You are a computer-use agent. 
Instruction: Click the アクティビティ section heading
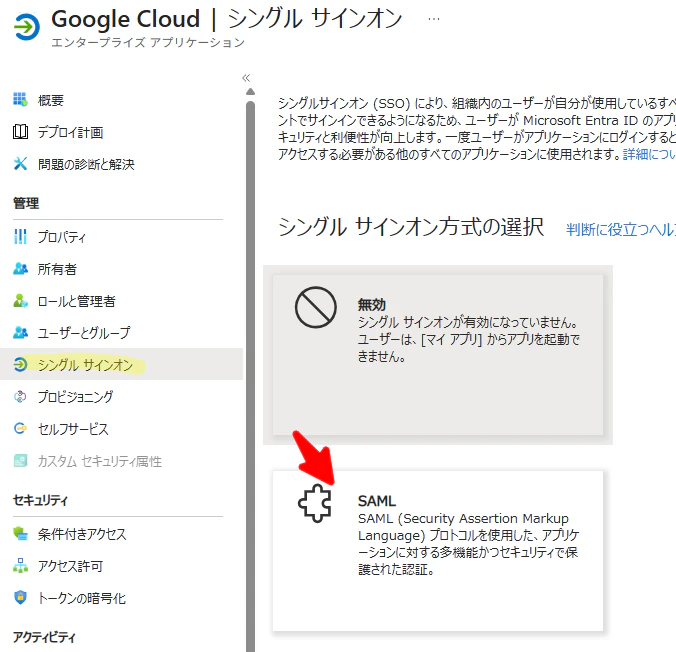click(44, 636)
